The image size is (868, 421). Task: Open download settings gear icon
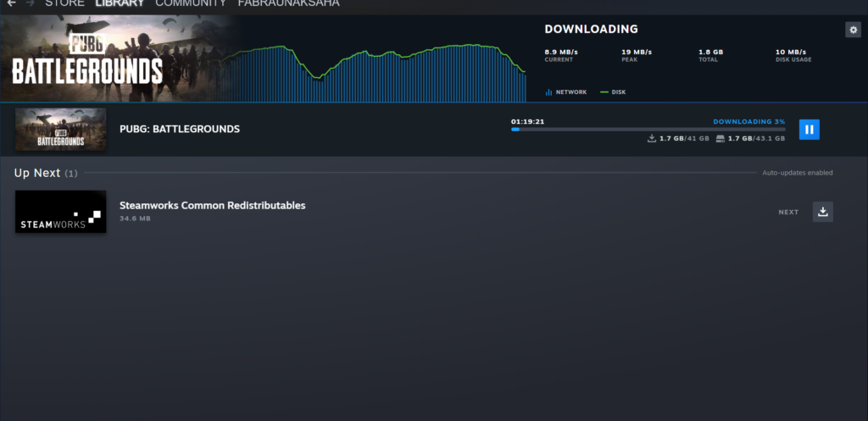click(x=853, y=30)
